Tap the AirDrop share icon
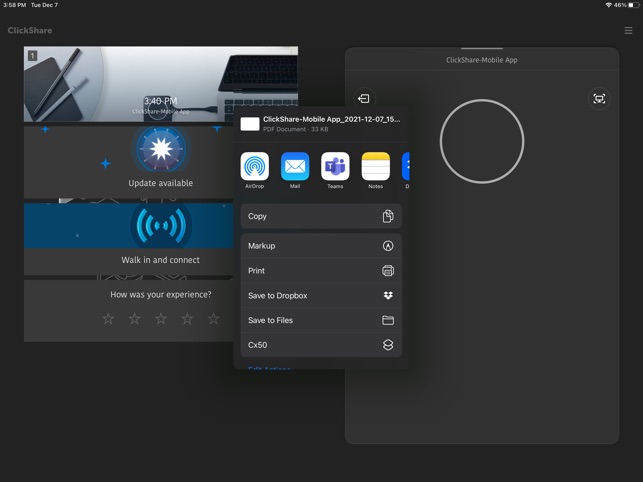The image size is (643, 482). click(x=255, y=166)
